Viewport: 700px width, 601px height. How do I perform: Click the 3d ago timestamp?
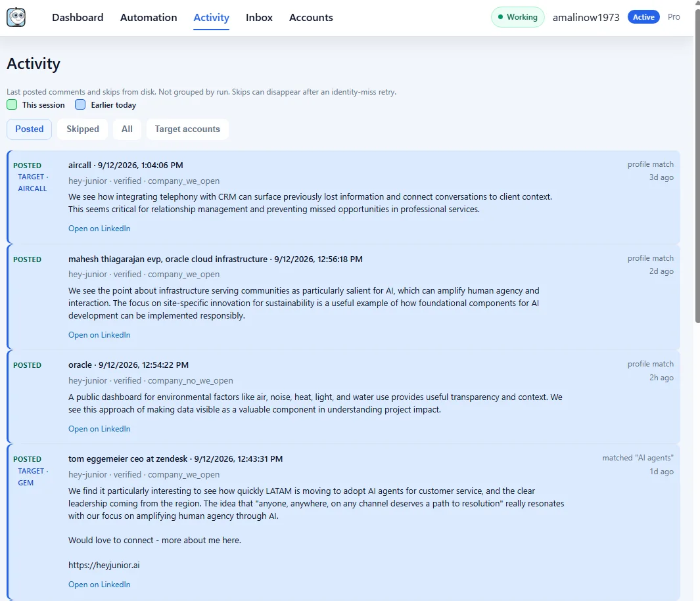(x=661, y=177)
